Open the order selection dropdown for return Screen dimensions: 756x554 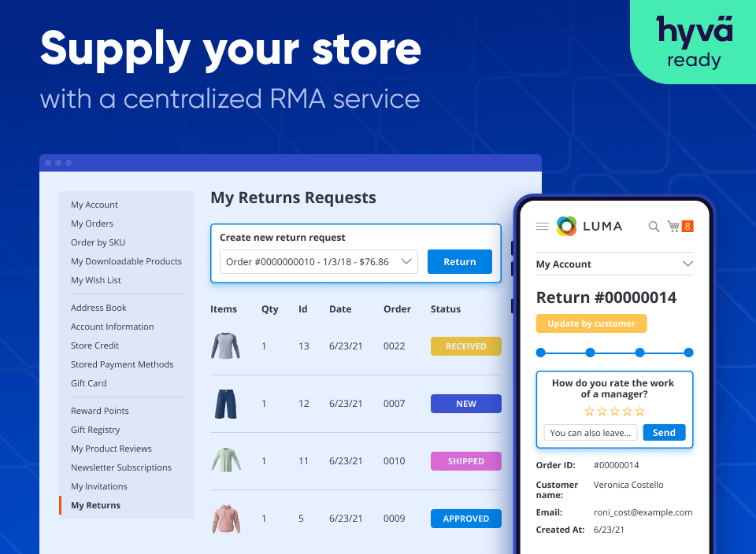[319, 261]
